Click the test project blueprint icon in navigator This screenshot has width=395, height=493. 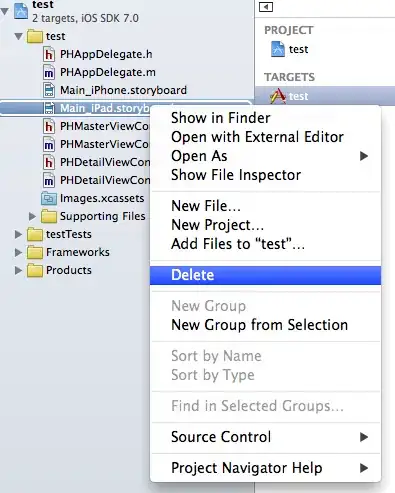pos(21,11)
